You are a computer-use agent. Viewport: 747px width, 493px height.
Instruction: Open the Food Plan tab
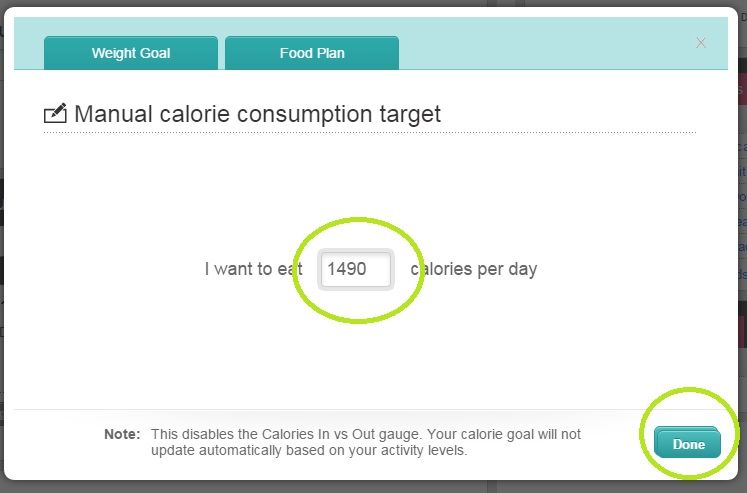click(x=312, y=53)
